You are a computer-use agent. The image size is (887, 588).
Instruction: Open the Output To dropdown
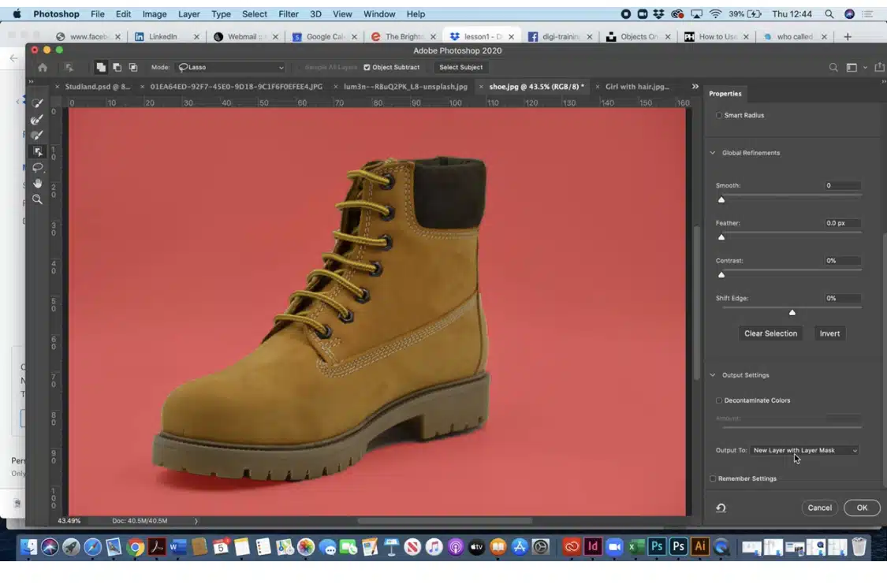click(x=804, y=450)
